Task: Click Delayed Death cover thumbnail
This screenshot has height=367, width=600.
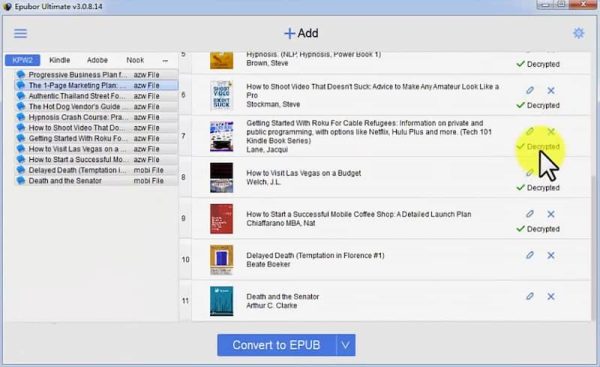Action: coord(222,260)
